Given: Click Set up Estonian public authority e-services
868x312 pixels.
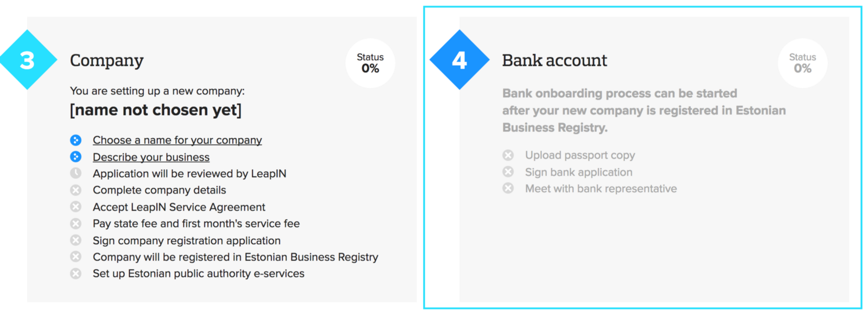Looking at the screenshot, I should 199,273.
